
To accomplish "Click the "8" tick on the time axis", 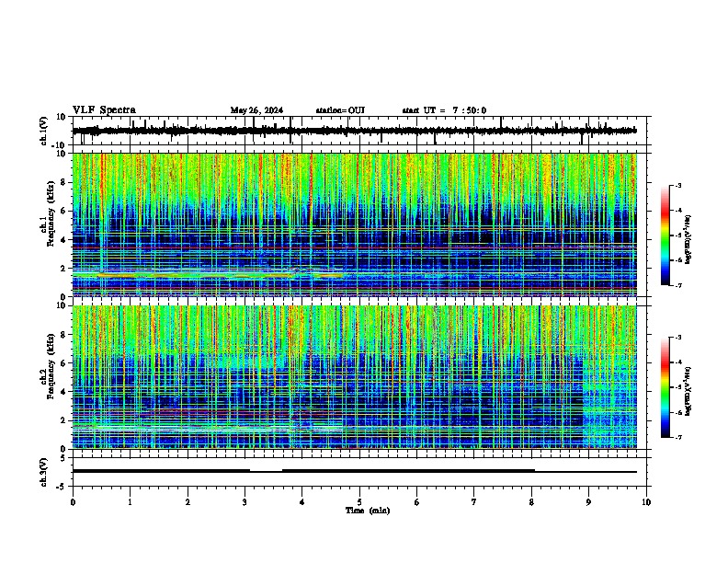I will click(x=531, y=502).
